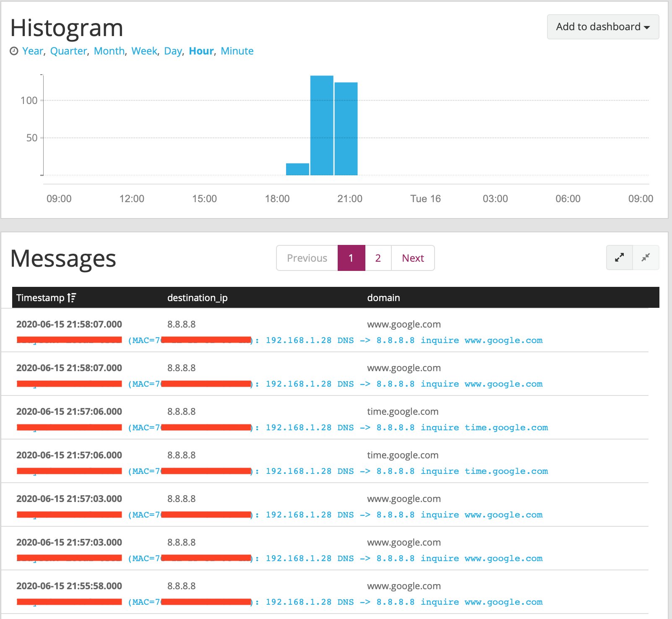The width and height of the screenshot is (672, 619).
Task: Switch histogram interval to Day
Action: point(173,51)
